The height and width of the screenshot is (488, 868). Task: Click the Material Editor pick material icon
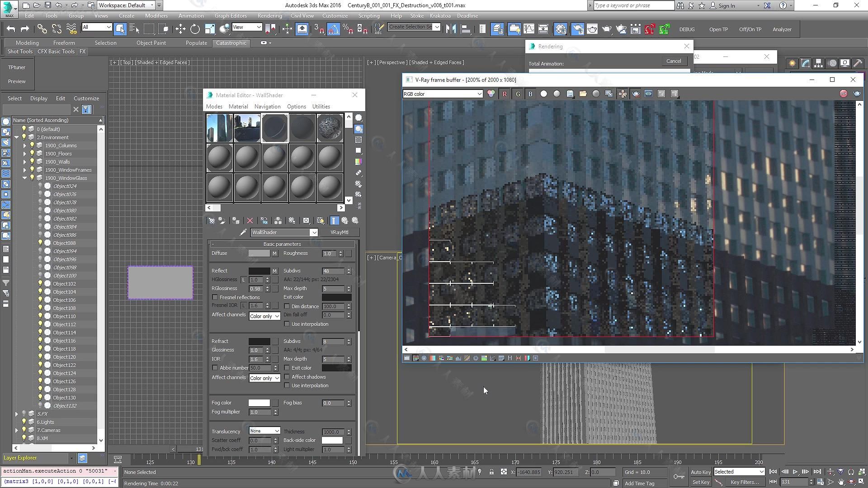tap(243, 232)
